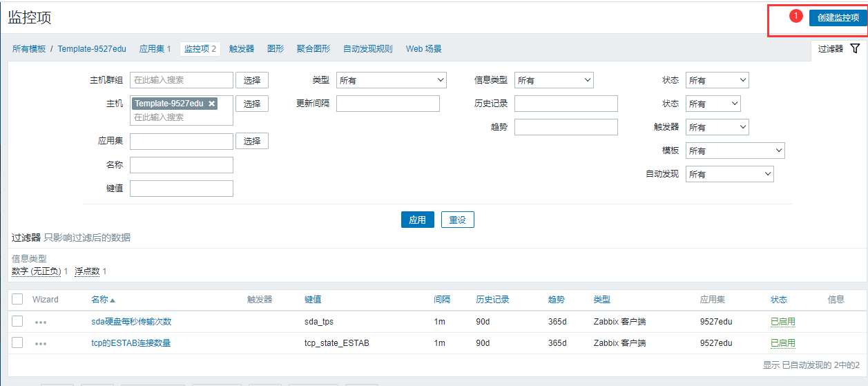The width and height of the screenshot is (868, 386).
Task: Open the 信息类型 dropdown
Action: [x=553, y=81]
